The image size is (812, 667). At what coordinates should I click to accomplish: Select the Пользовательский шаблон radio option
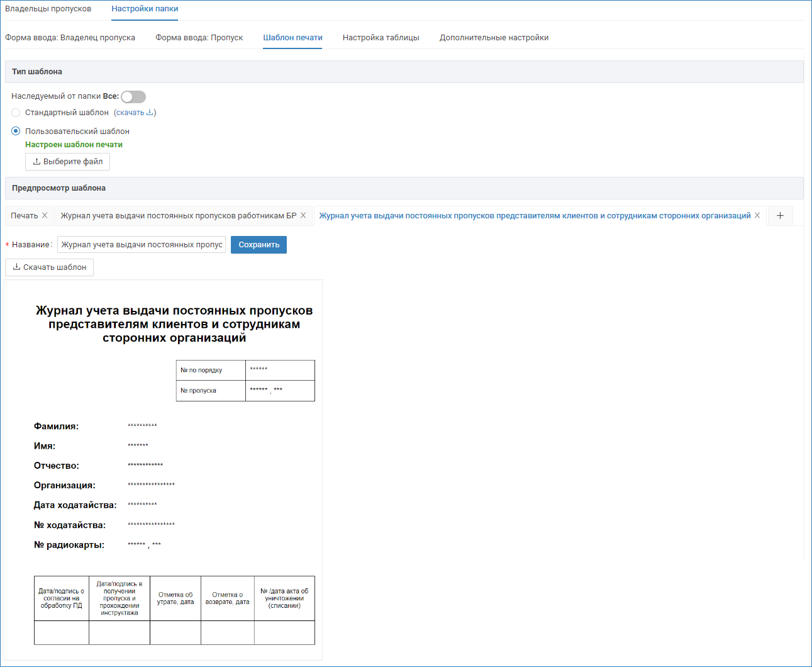[16, 132]
